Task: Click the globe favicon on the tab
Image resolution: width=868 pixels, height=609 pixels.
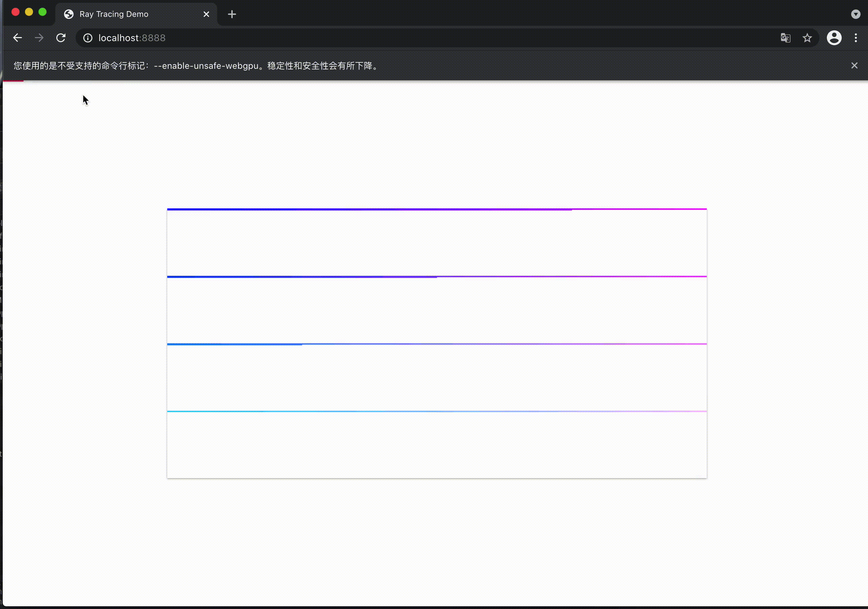Action: [x=69, y=14]
